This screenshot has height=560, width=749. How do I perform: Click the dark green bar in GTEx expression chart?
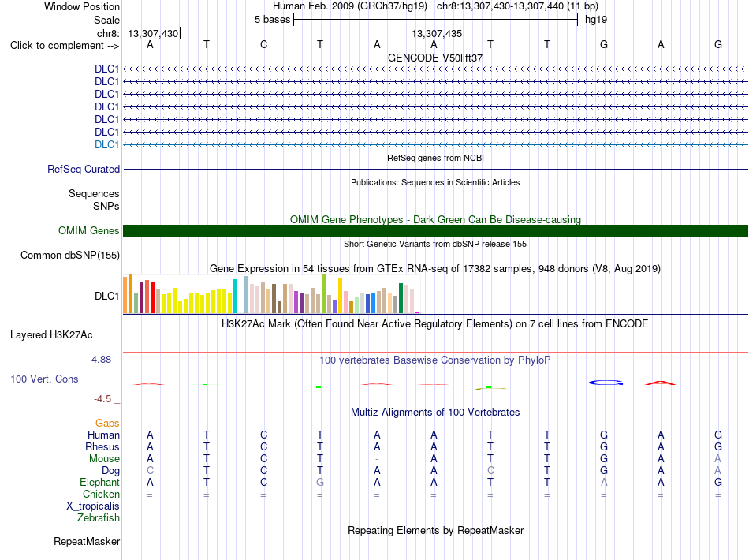click(401, 298)
